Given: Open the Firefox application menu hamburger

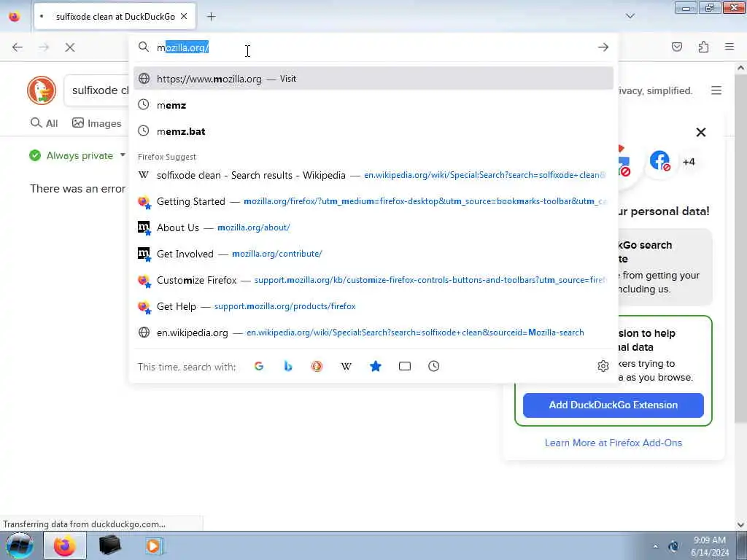Looking at the screenshot, I should pos(729,47).
